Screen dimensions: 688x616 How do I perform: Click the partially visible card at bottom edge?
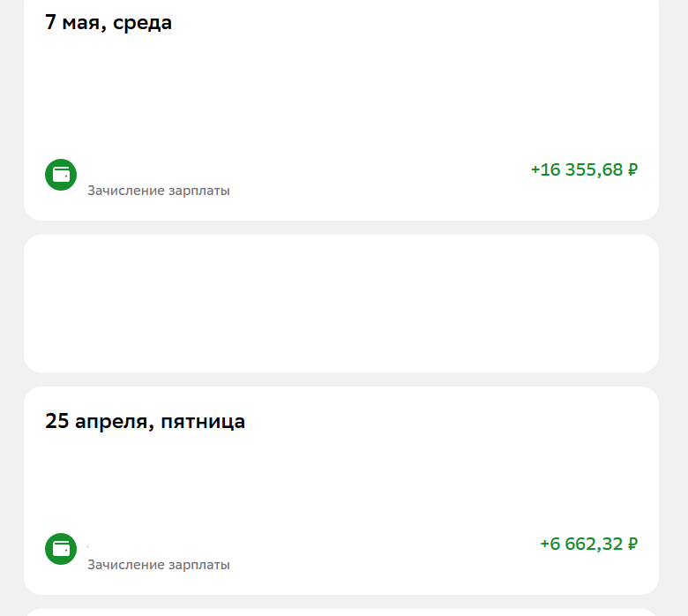(341, 612)
